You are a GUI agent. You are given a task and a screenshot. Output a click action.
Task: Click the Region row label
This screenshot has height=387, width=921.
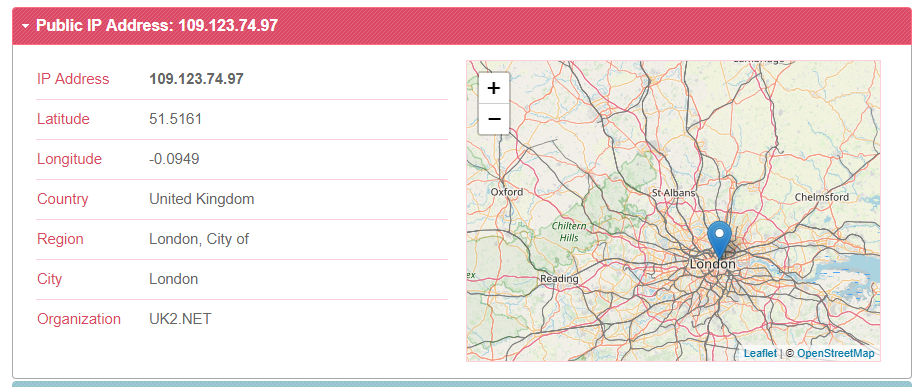coord(60,239)
